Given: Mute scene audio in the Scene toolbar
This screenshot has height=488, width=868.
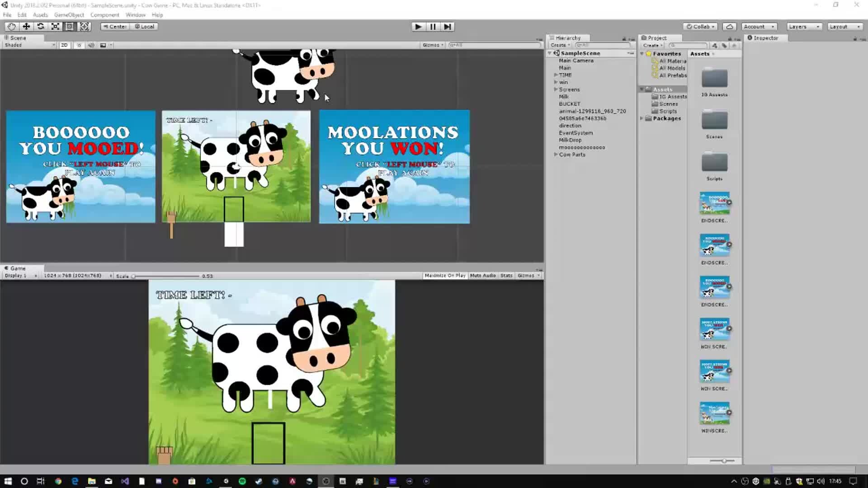Looking at the screenshot, I should click(x=91, y=45).
